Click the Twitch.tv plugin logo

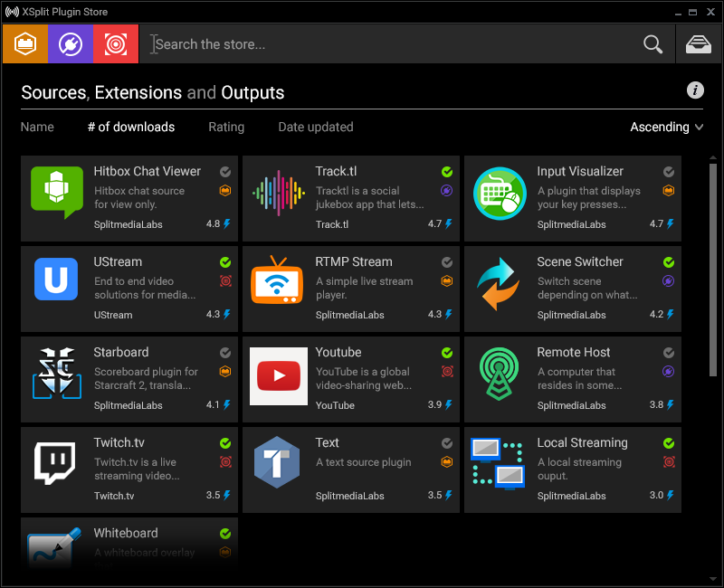click(x=54, y=463)
